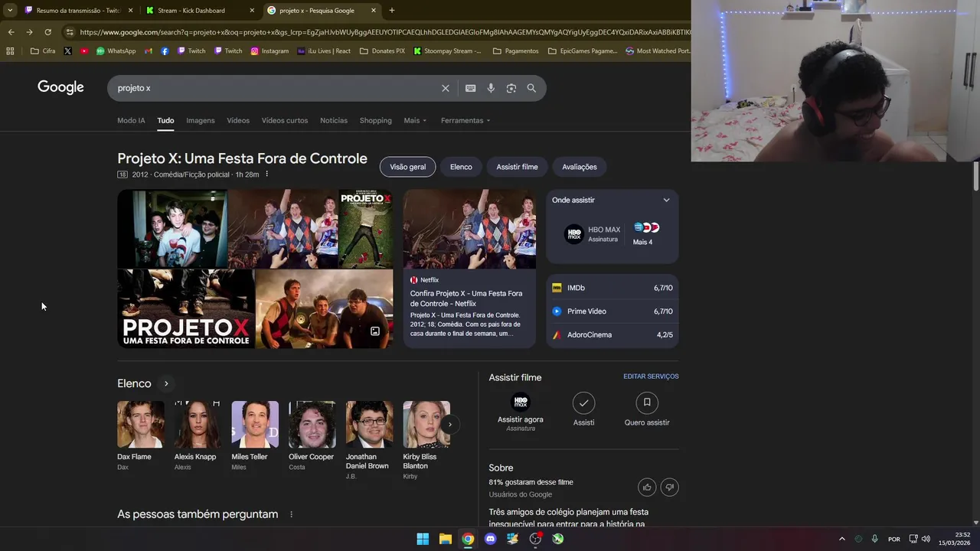Screen dimensions: 980x551
Task: Open the Vídeos curtos tab
Action: pos(285,120)
